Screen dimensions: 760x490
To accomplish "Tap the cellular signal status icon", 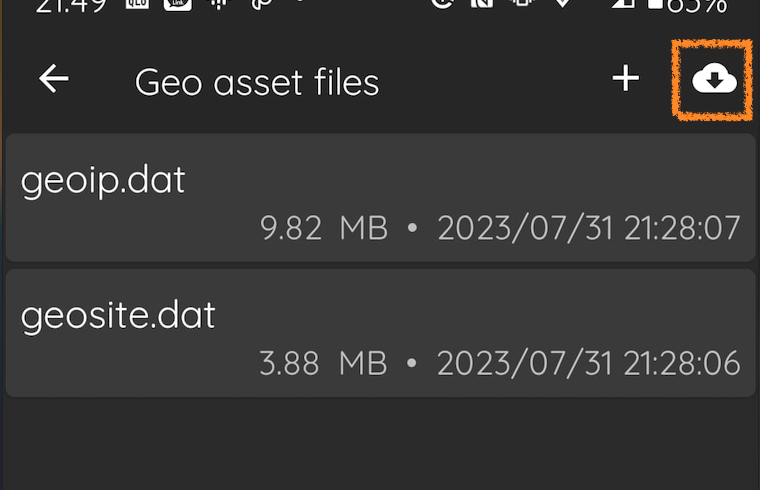I will pos(623,4).
